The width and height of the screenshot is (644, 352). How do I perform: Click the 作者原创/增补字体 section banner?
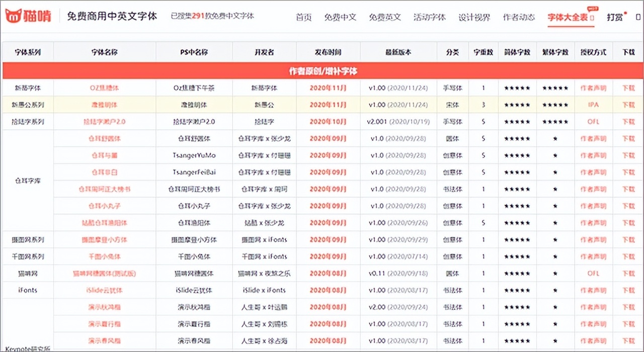[x=323, y=71]
